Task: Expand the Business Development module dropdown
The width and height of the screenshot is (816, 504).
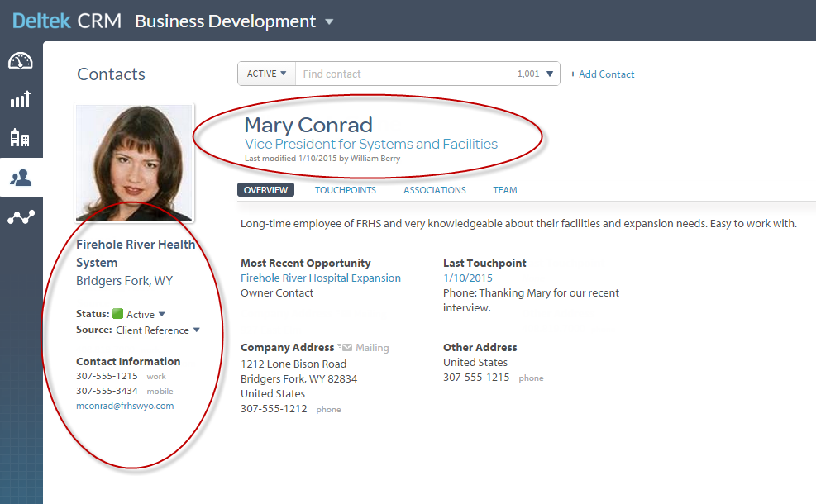Action: 329,21
